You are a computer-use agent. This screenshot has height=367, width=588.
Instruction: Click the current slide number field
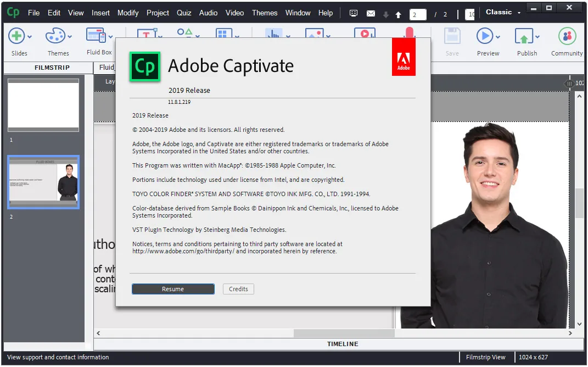[418, 15]
